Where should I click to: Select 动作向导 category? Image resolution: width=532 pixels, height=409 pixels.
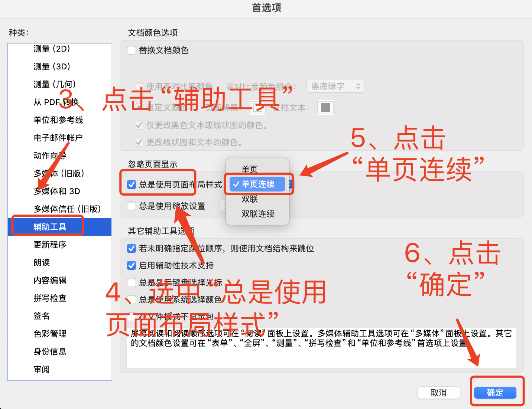[x=60, y=156]
